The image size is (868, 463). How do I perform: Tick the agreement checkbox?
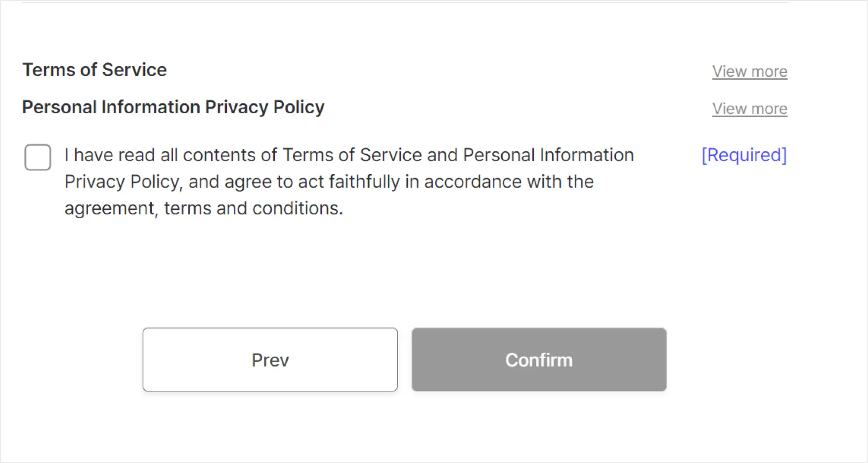click(x=38, y=157)
